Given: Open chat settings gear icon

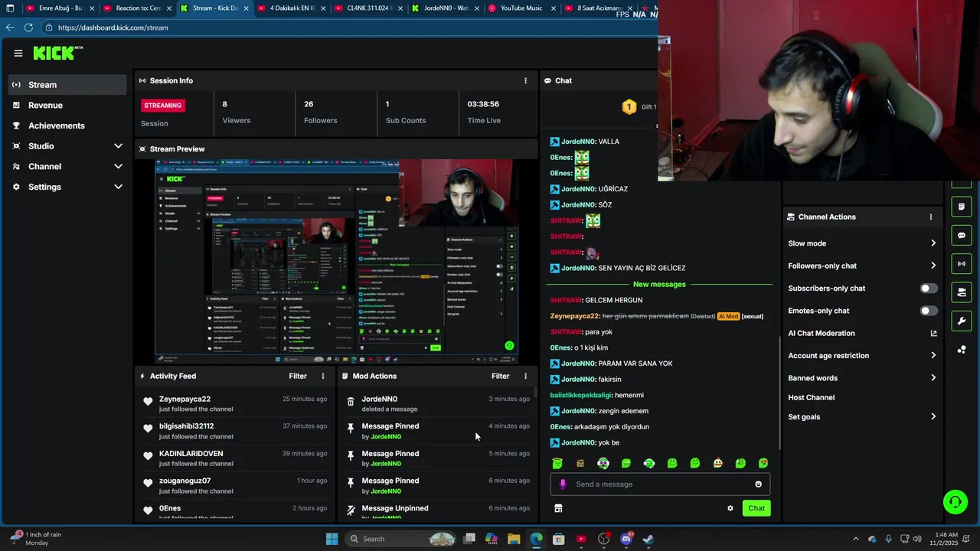Looking at the screenshot, I should [730, 508].
